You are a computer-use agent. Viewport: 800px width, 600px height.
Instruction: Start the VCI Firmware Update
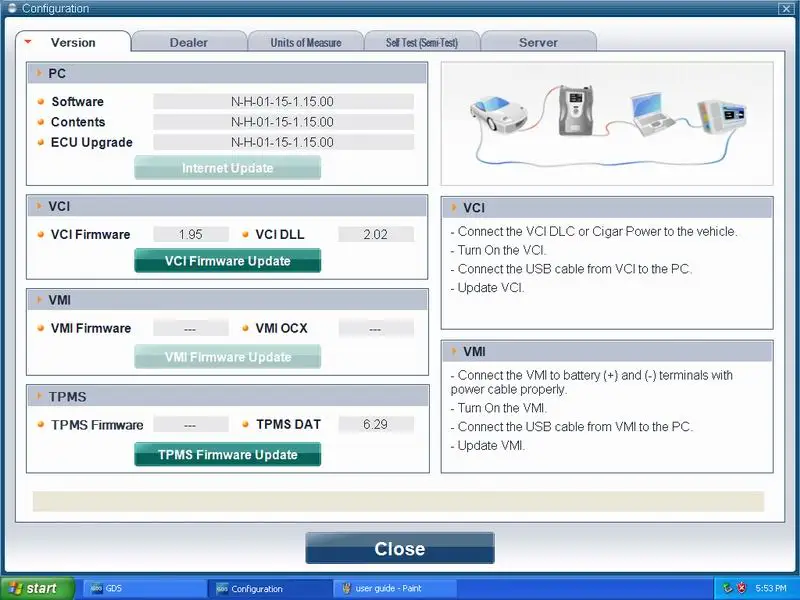(x=228, y=261)
